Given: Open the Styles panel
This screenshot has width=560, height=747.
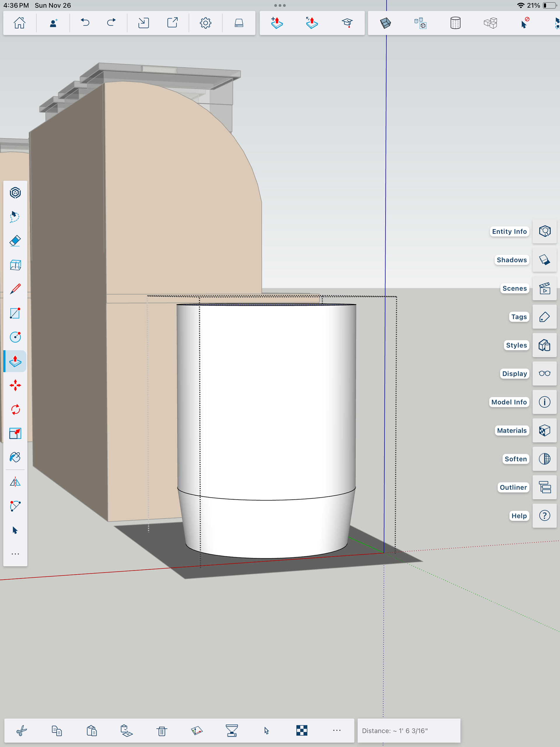Looking at the screenshot, I should click(544, 345).
